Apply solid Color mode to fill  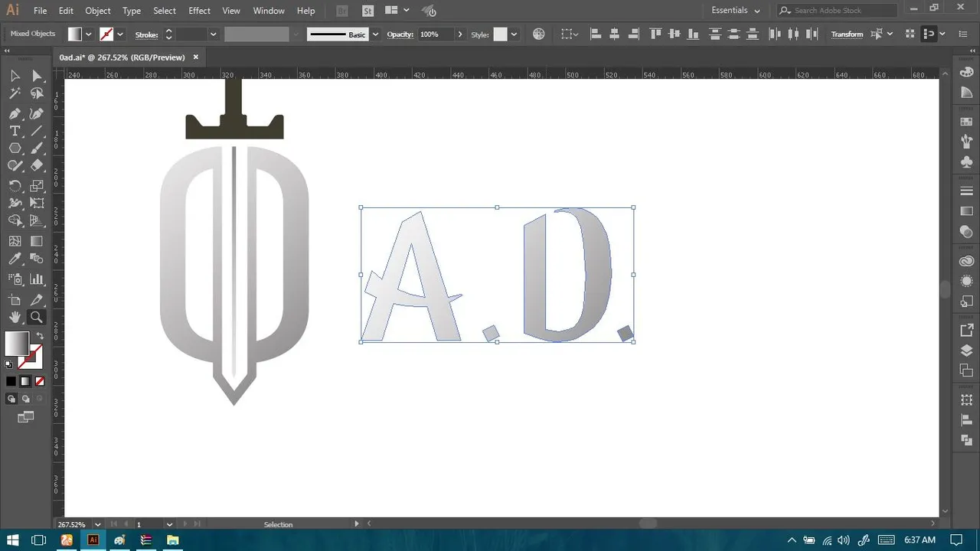(11, 381)
